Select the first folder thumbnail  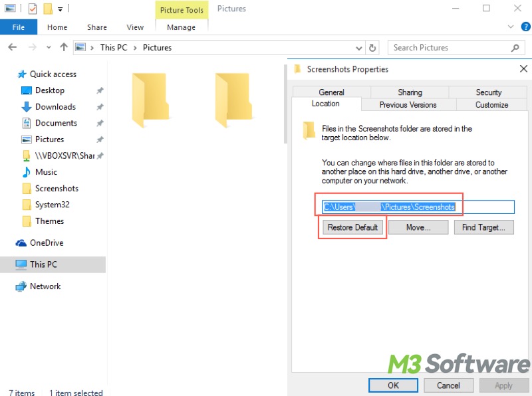click(x=150, y=100)
